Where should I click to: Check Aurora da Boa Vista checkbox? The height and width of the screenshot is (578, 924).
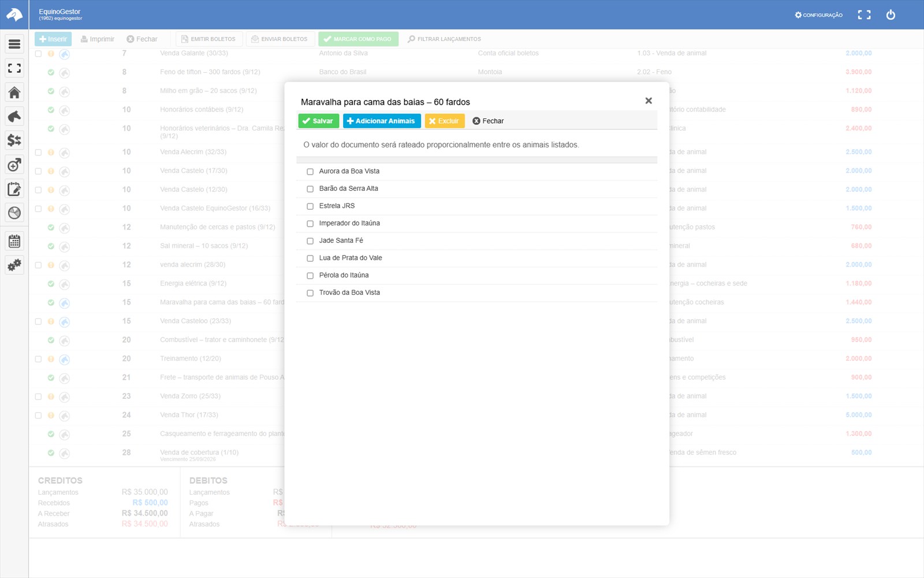coord(310,172)
